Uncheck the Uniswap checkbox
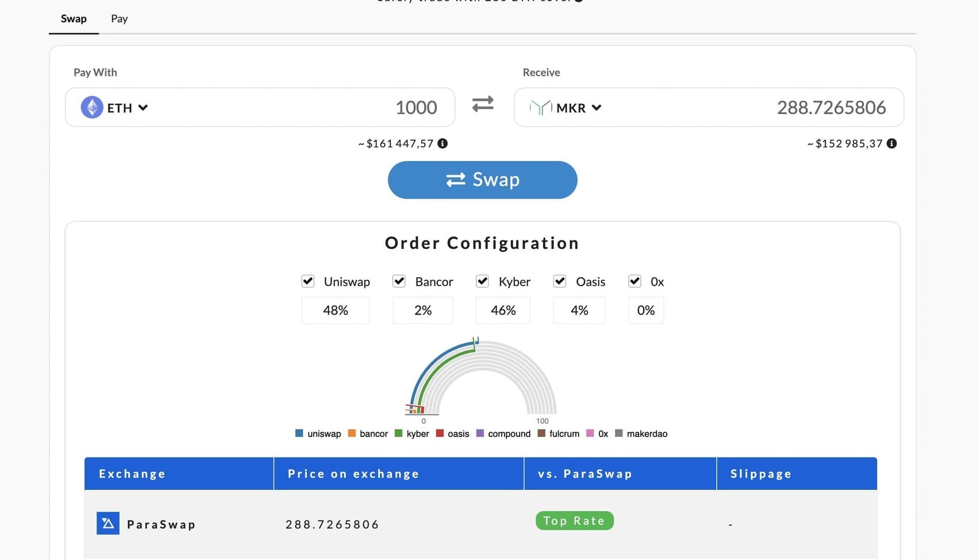978x560 pixels. click(308, 281)
